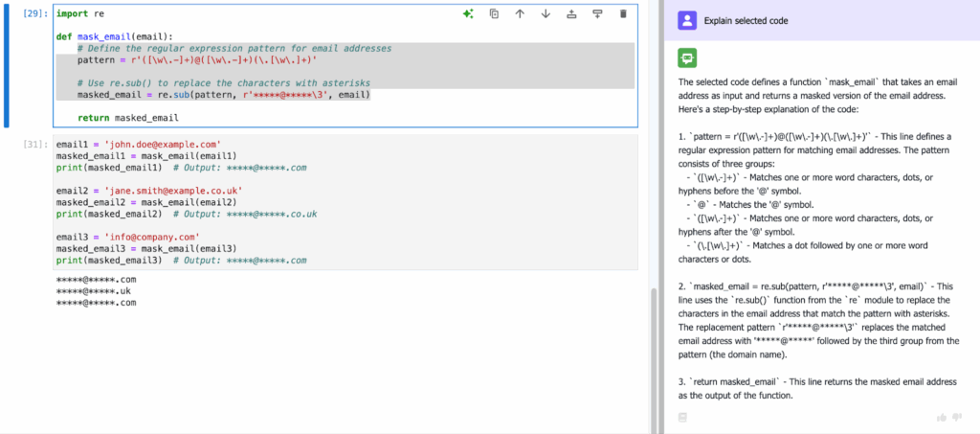Move the cell up with the up arrow
The height and width of the screenshot is (434, 980).
[x=520, y=14]
